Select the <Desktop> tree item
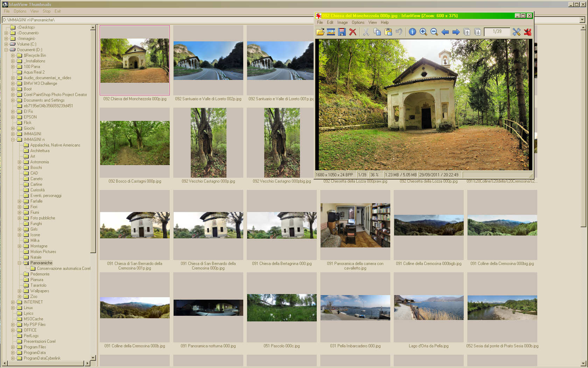This screenshot has height=368, width=588. click(x=26, y=27)
